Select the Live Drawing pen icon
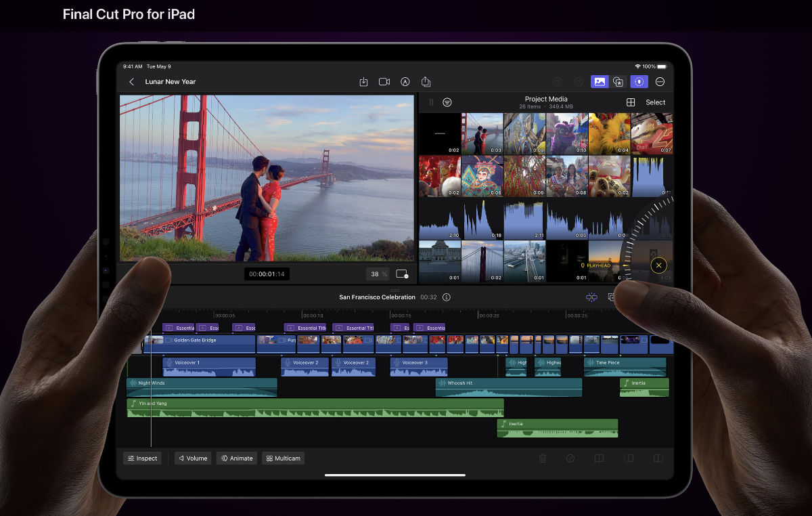 pyautogui.click(x=405, y=82)
